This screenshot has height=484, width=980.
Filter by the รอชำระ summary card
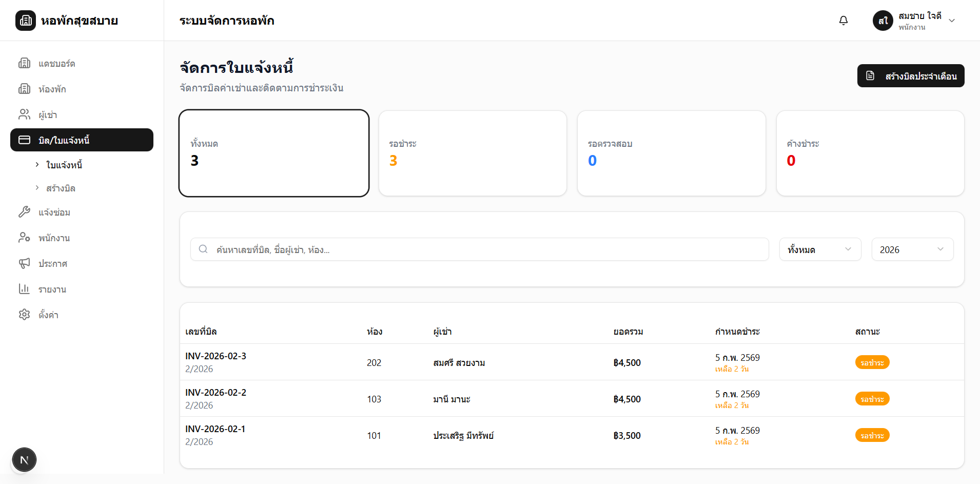(x=473, y=153)
